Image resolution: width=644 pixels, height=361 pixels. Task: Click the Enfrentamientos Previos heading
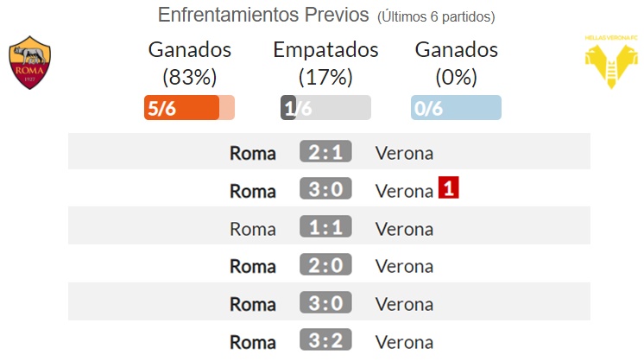(263, 15)
